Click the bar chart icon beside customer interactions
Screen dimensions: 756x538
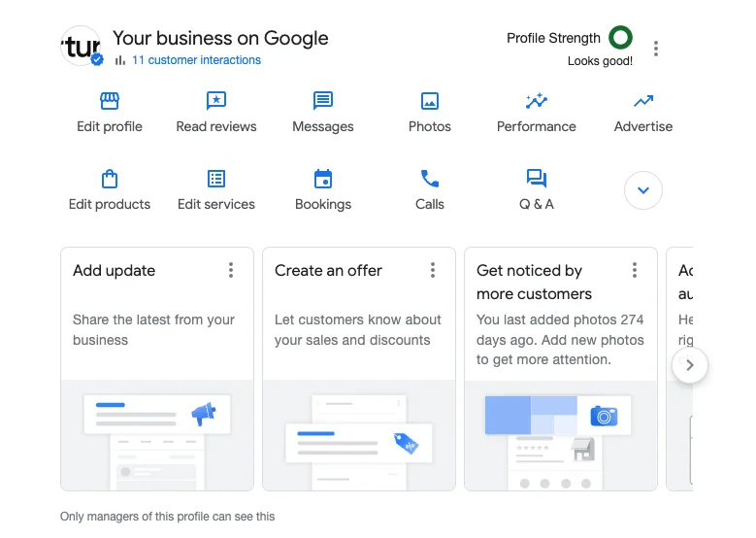[x=120, y=60]
